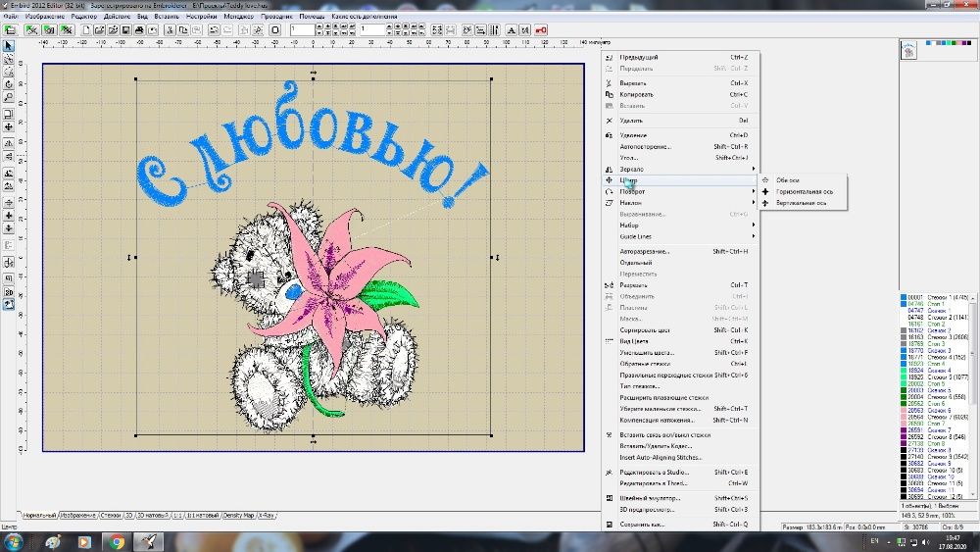Expand the Зеркало submenu
Viewport: 980px width, 552px height.
coord(680,169)
